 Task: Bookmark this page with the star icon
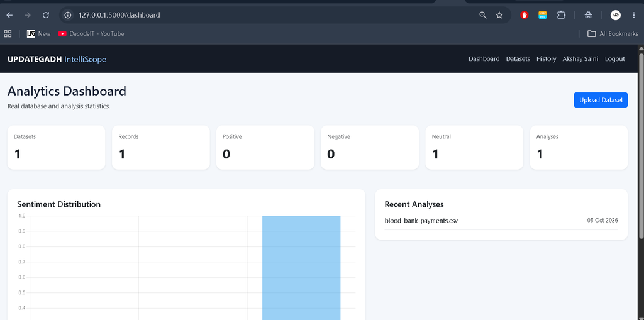[499, 15]
